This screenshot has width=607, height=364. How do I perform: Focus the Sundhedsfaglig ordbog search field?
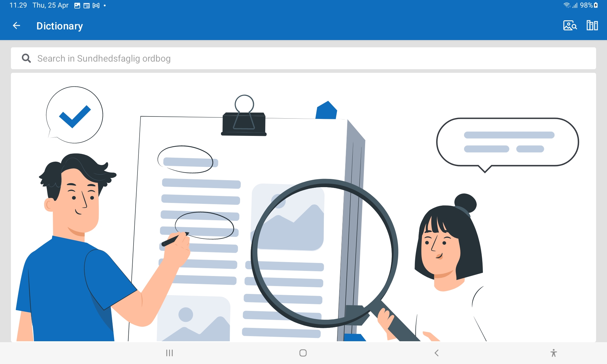[x=303, y=58]
